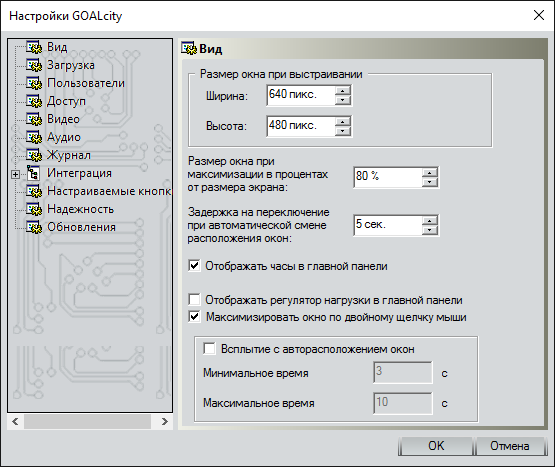Increase Высота value with up arrow
The width and height of the screenshot is (555, 467).
(x=343, y=121)
